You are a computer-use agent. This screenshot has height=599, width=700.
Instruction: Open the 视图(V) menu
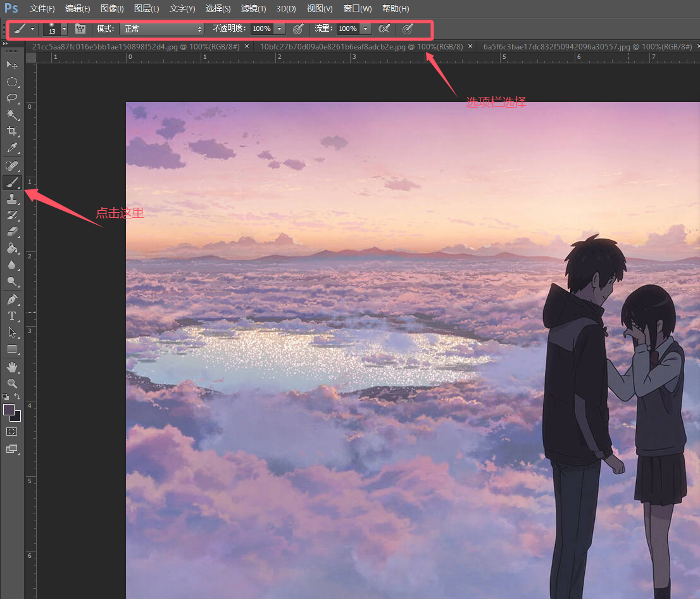point(320,8)
